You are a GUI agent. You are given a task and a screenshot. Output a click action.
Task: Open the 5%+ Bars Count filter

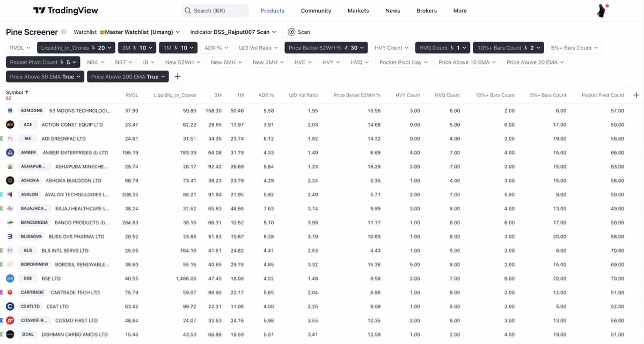click(x=574, y=48)
